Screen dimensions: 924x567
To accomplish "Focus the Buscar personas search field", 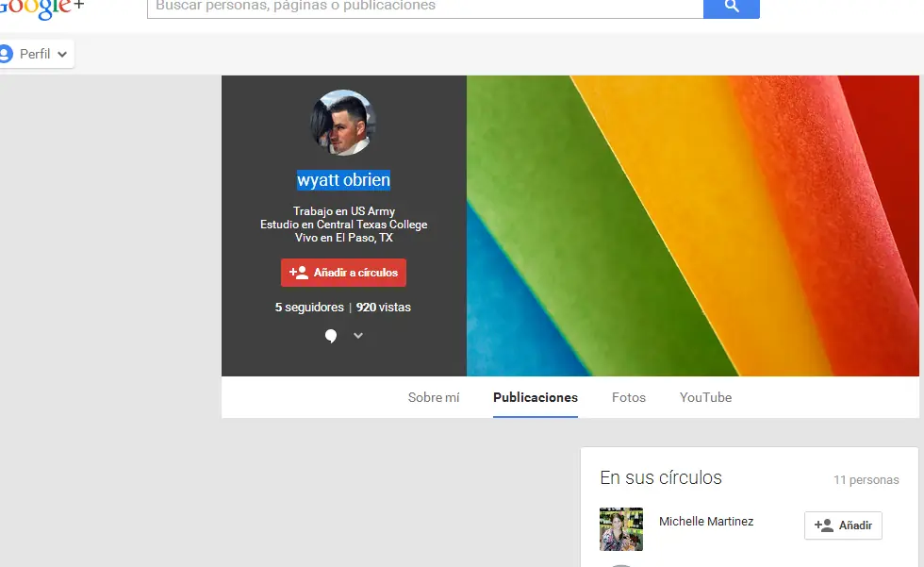I will click(x=425, y=8).
